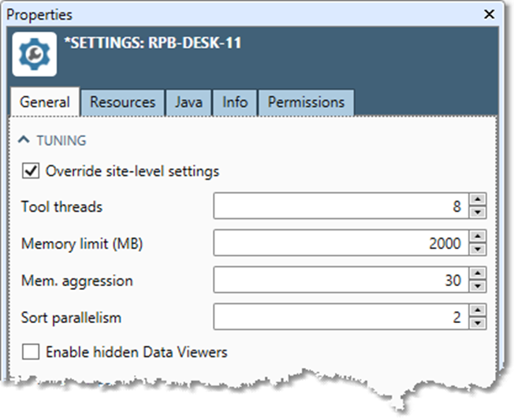Open the Permissions tab
The image size is (514, 420).
coord(306,102)
